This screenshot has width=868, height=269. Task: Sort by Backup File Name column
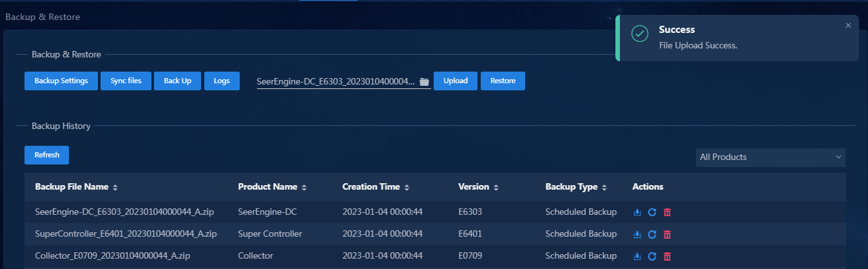(115, 187)
